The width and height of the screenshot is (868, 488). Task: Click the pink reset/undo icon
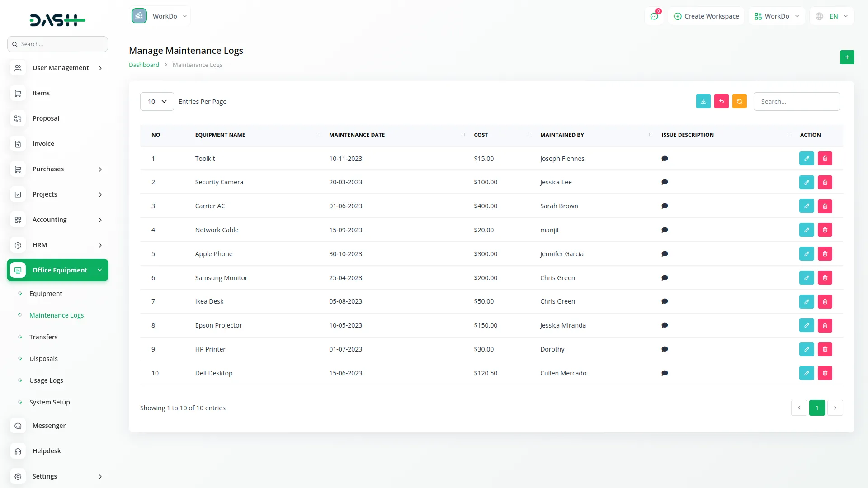[x=721, y=102]
